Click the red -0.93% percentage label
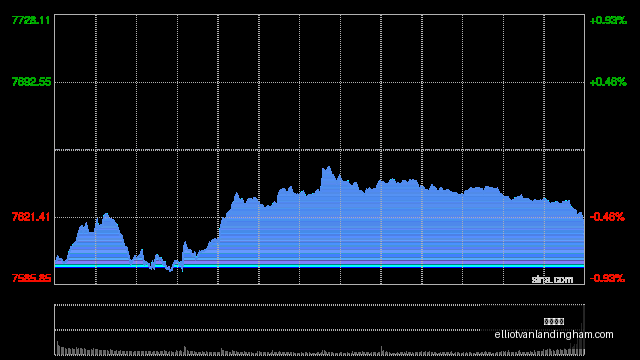The height and width of the screenshot is (360, 640). 607,278
